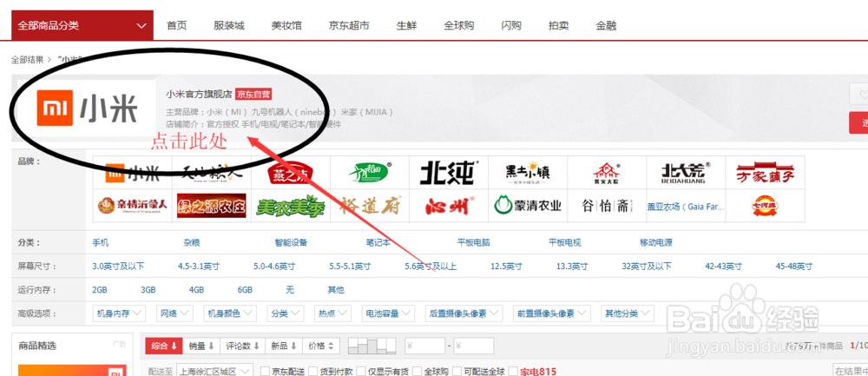868x376 pixels.
Task: Select the 裕道府 brand logo
Action: coord(371,206)
